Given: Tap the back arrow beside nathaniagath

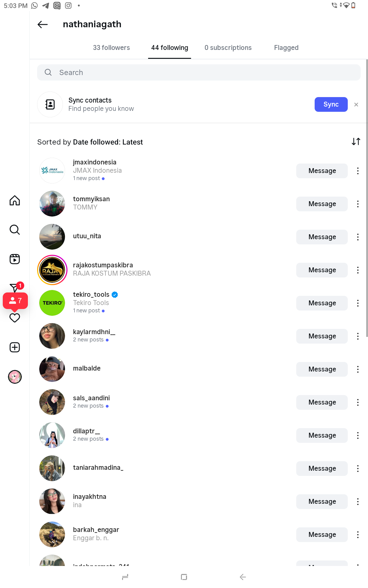Looking at the screenshot, I should click(x=43, y=24).
